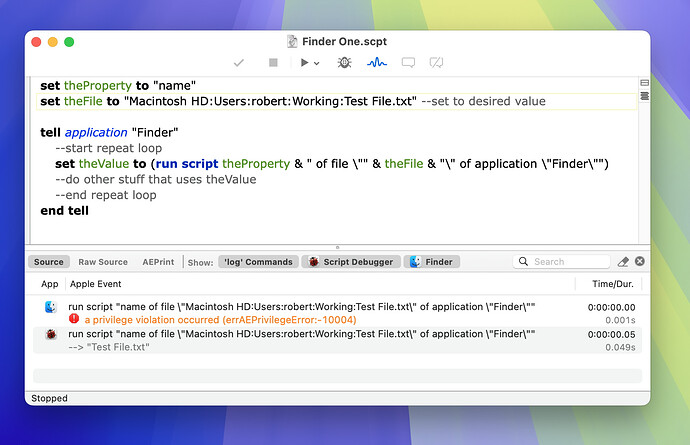
Task: Select the Finder icon on first log row
Action: coord(51,307)
